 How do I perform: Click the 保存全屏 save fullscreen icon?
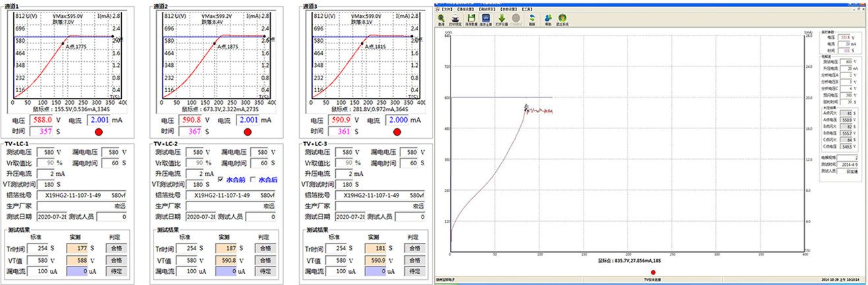[x=487, y=19]
